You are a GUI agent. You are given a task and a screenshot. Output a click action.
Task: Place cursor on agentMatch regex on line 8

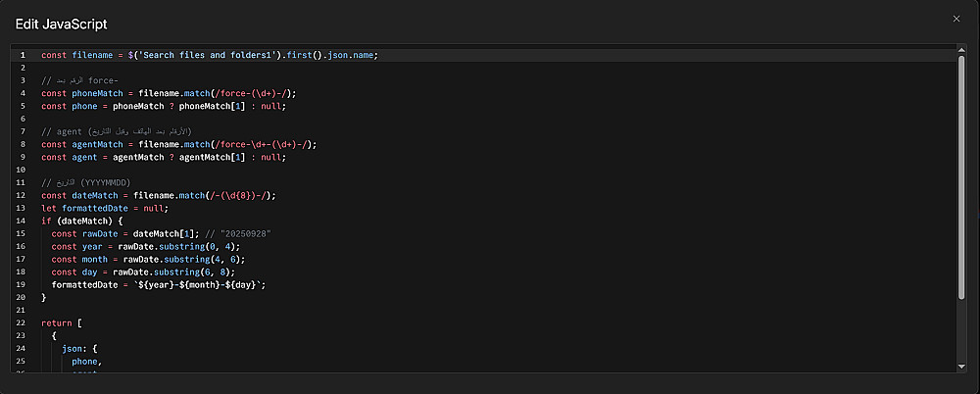coord(261,144)
